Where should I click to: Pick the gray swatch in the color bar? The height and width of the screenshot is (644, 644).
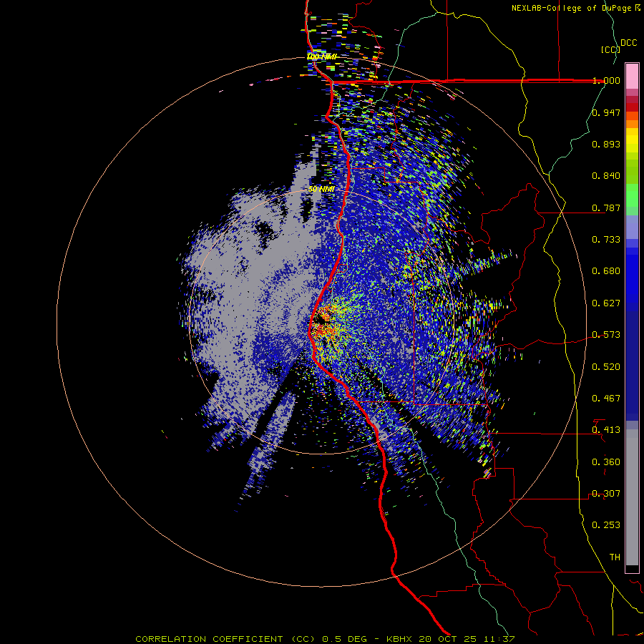point(632,497)
